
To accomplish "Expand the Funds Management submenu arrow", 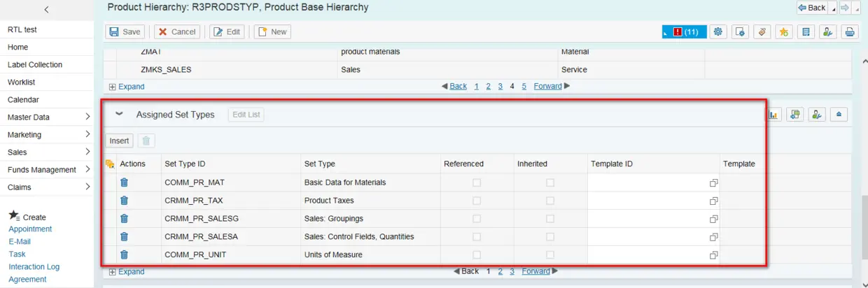I will (x=87, y=169).
